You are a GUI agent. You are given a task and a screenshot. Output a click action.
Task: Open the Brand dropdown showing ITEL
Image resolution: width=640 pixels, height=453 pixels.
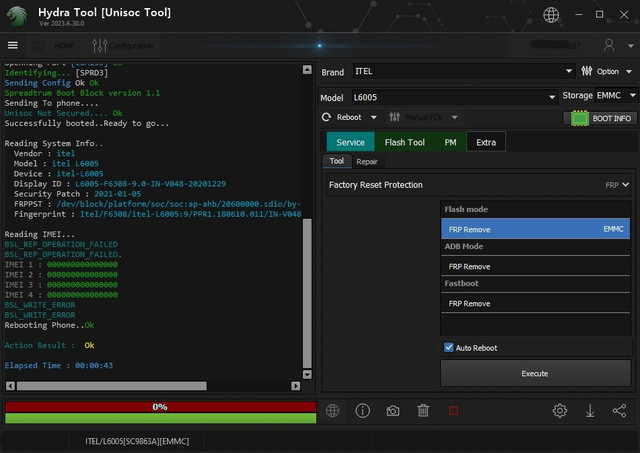[463, 71]
